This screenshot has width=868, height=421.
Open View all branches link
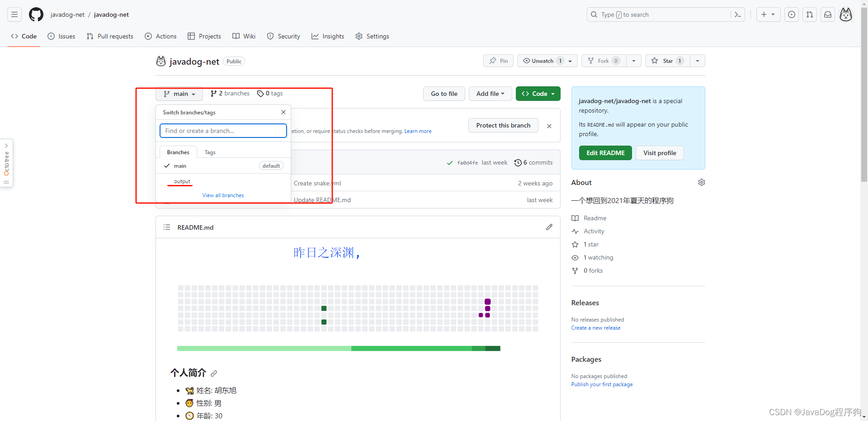pos(223,195)
